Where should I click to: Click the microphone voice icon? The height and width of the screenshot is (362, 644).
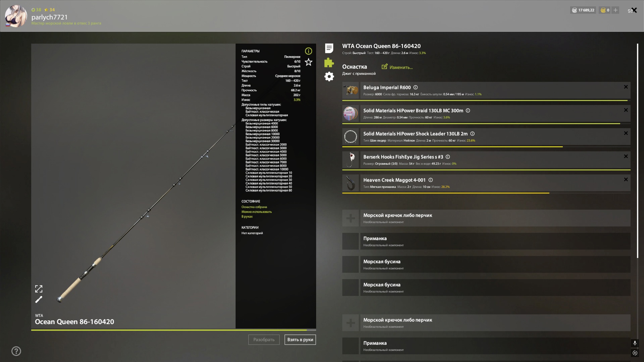tap(635, 343)
